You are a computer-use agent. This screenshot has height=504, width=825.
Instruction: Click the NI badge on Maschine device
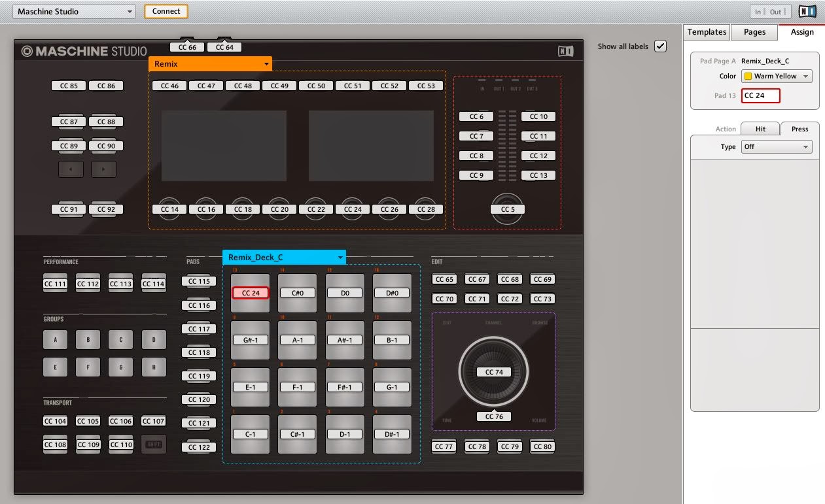(565, 51)
